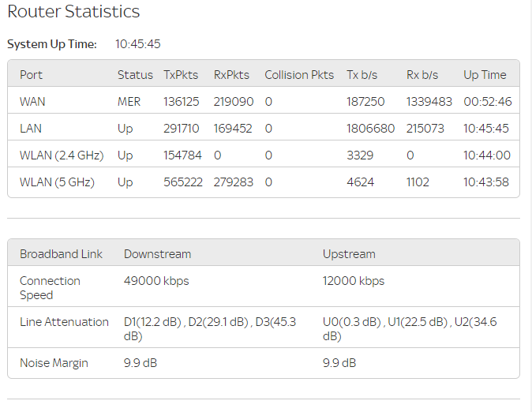This screenshot has width=532, height=412.
Task: Click the MER status of WAN
Action: coord(129,102)
